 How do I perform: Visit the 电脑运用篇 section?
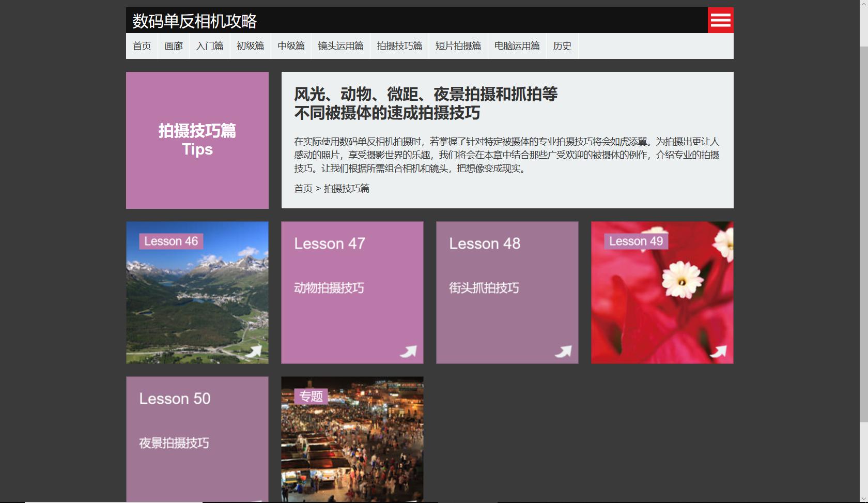pyautogui.click(x=517, y=46)
